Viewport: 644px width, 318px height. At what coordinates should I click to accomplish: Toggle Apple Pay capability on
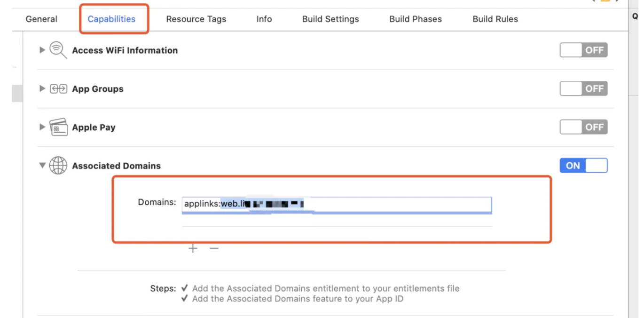583,127
